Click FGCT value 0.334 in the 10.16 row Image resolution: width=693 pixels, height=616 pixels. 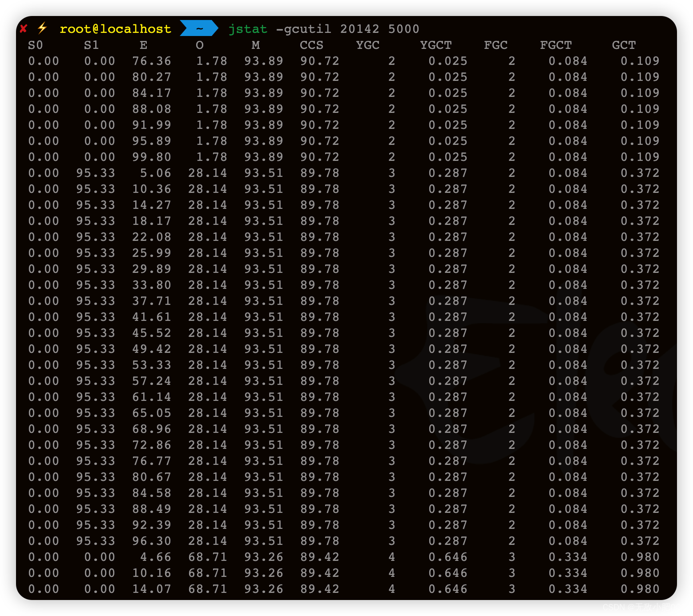[x=568, y=573]
